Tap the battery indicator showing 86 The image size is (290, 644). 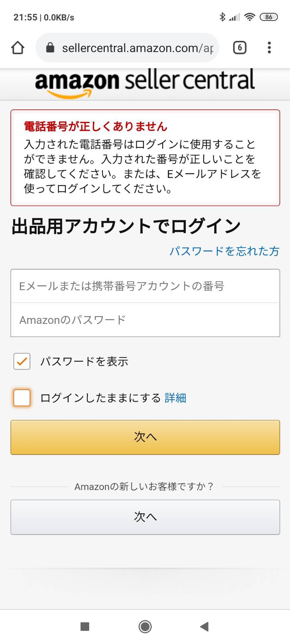268,17
